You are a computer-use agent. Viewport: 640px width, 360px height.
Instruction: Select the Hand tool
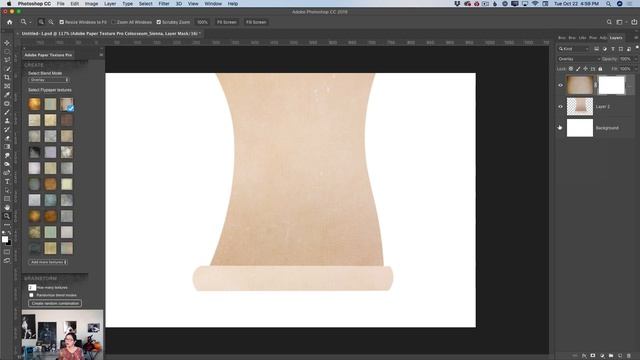(x=7, y=207)
